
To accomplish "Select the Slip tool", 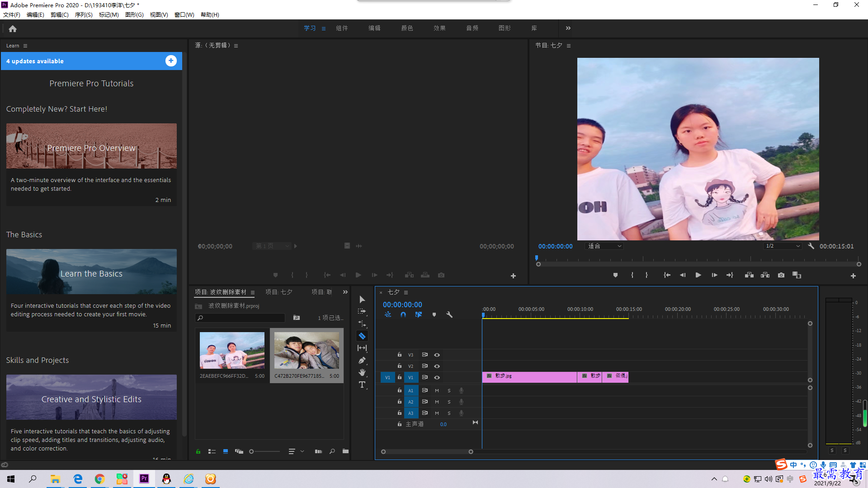I will [x=362, y=348].
